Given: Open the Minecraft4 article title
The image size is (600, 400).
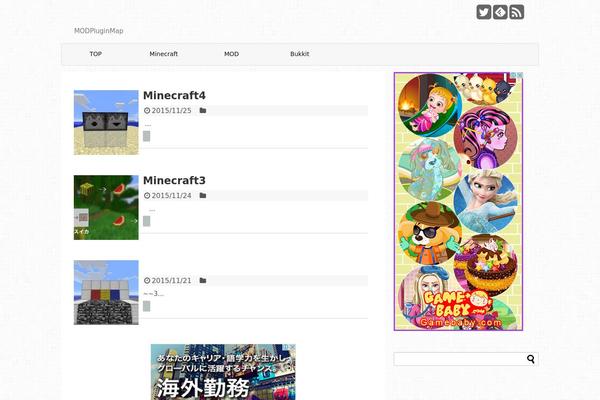Looking at the screenshot, I should tap(174, 95).
